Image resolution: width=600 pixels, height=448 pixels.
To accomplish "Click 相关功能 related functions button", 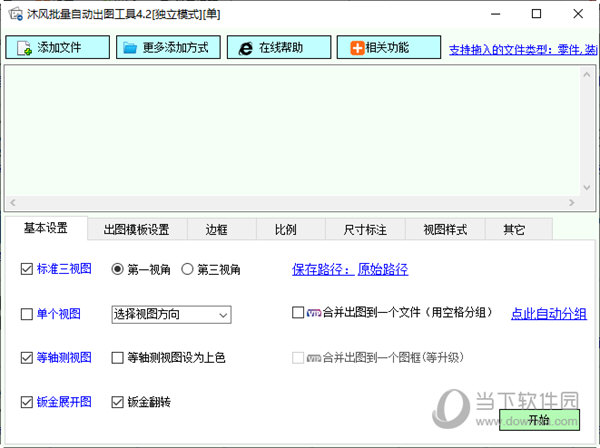I will [x=388, y=48].
